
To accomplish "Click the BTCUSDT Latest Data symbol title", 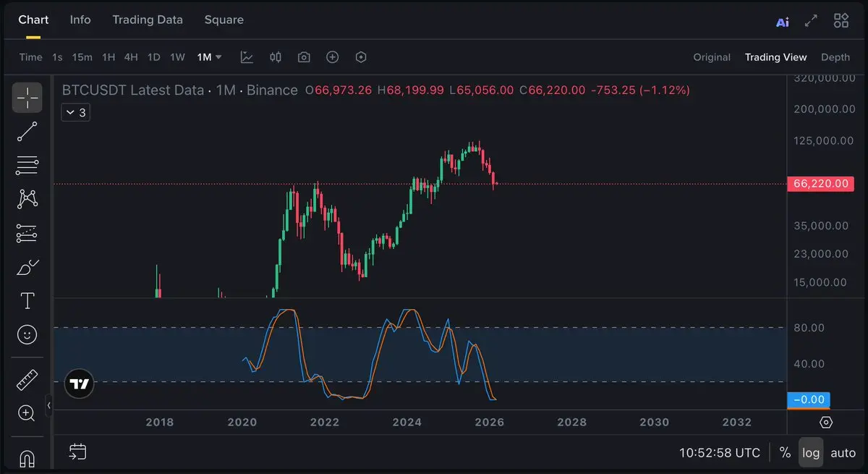I will [133, 90].
